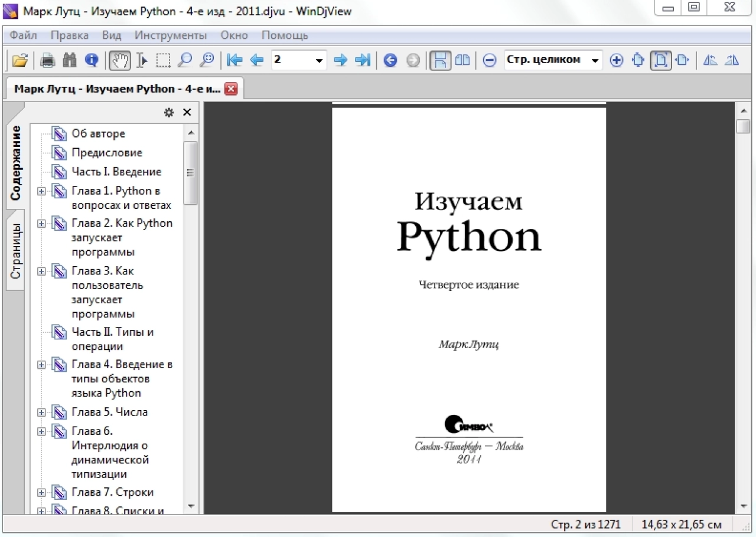Open the Файл menu
Viewport: 756px width, 537px height.
(x=24, y=35)
